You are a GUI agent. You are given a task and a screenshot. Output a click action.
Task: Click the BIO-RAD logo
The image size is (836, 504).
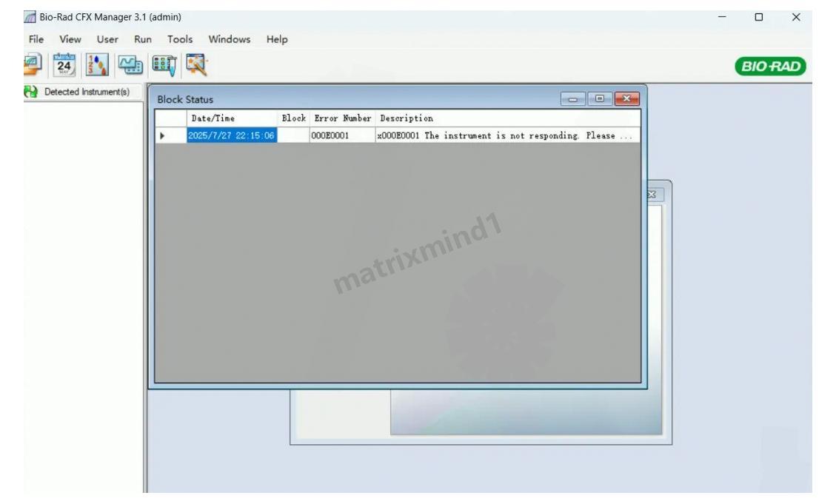click(770, 66)
